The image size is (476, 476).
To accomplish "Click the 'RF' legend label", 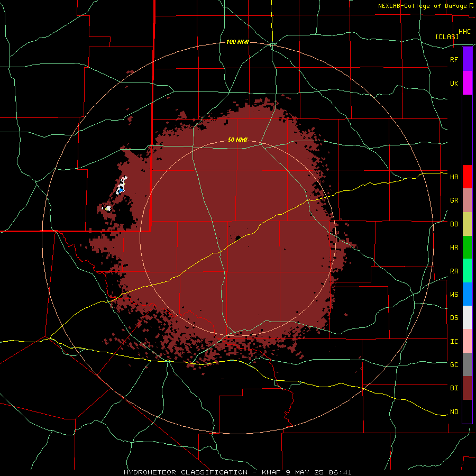I will click(454, 59).
